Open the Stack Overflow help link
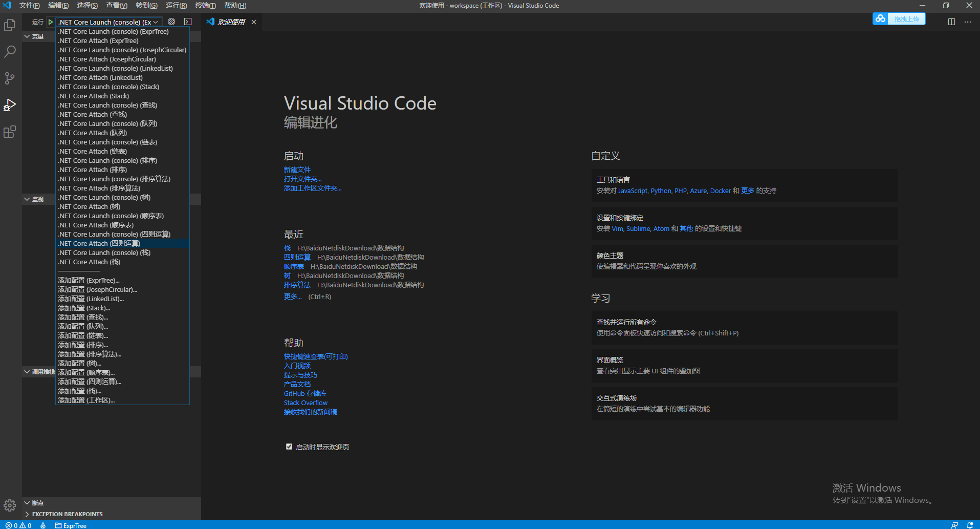 tap(306, 403)
